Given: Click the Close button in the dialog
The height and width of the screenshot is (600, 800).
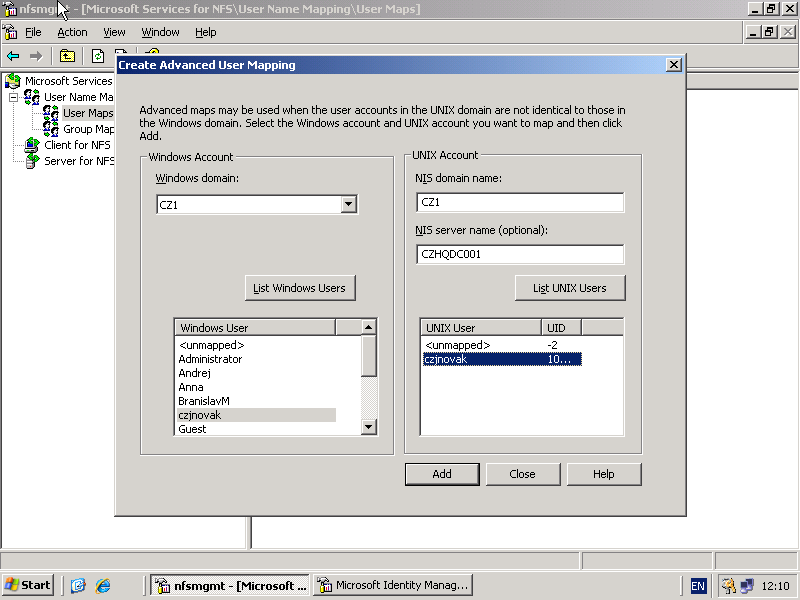Looking at the screenshot, I should [522, 474].
